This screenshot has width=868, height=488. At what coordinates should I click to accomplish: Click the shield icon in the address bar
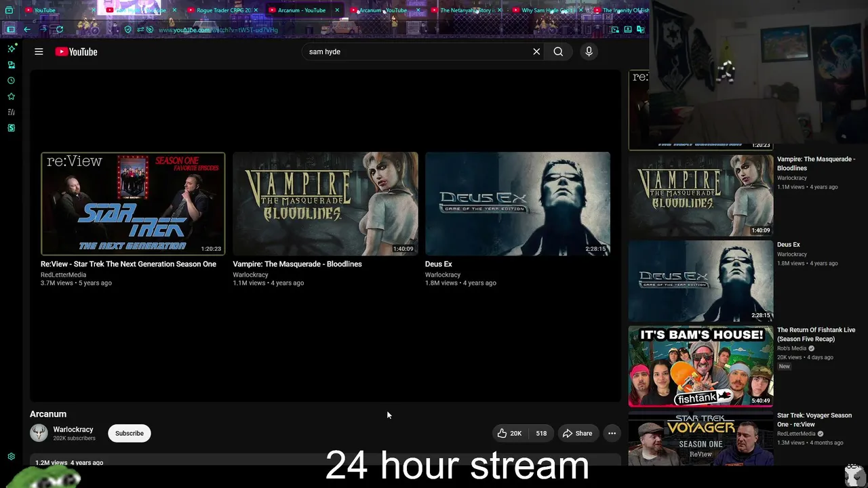click(127, 30)
